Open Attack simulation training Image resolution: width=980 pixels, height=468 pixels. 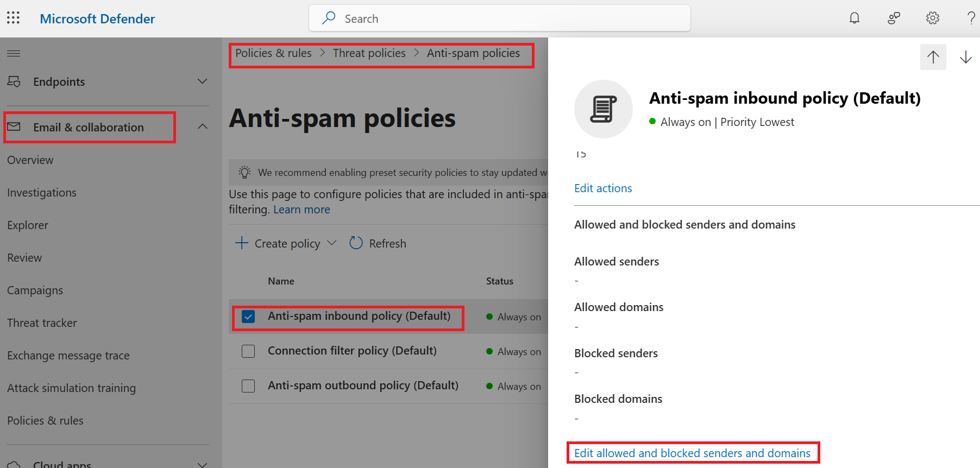pos(72,388)
